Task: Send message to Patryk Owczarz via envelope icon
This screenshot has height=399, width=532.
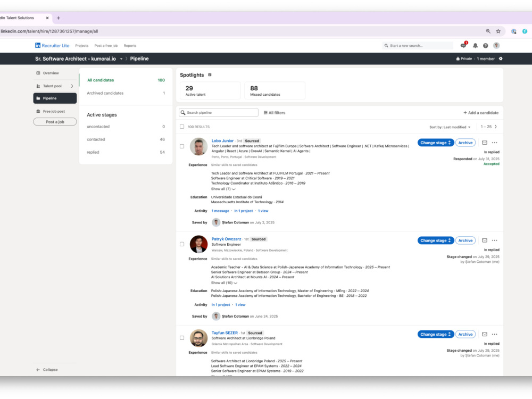Action: click(x=485, y=240)
